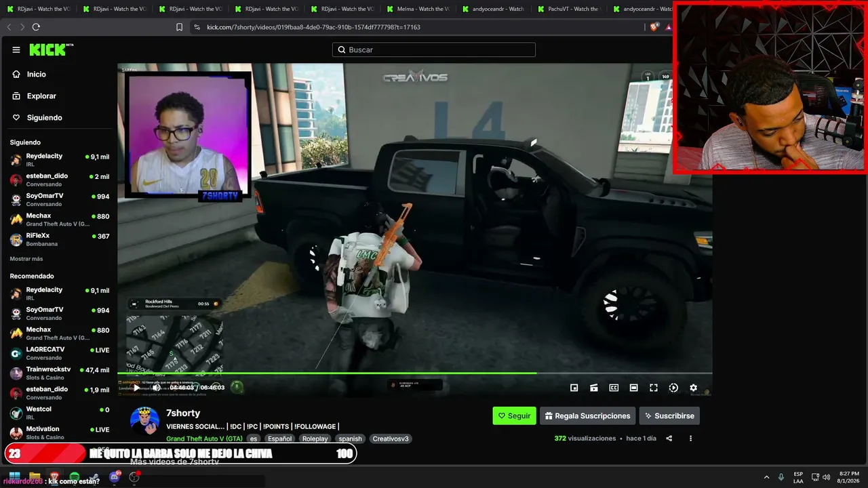Open site information icon in address bar
The height and width of the screenshot is (488, 868).
click(x=197, y=27)
